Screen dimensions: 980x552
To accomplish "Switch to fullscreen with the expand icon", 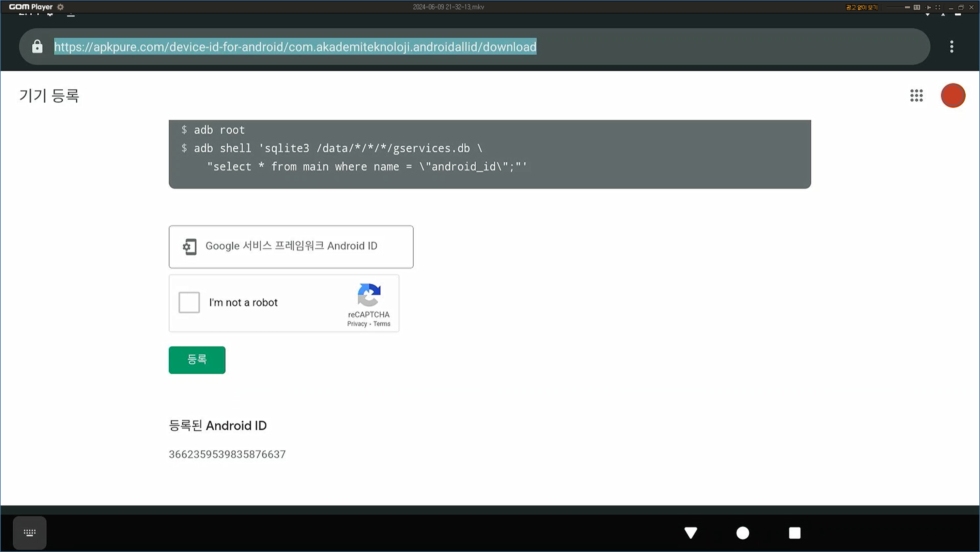I will (x=938, y=7).
